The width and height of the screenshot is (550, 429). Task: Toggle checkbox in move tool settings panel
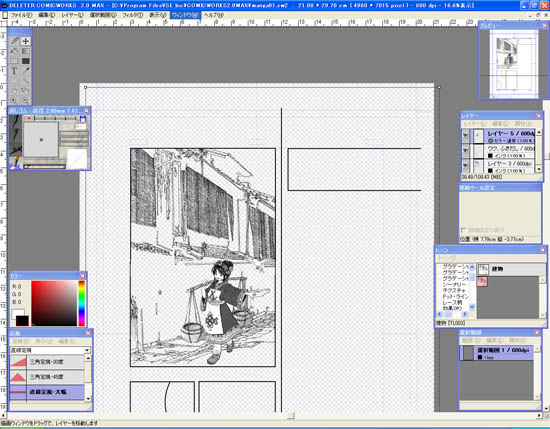pyautogui.click(x=463, y=230)
